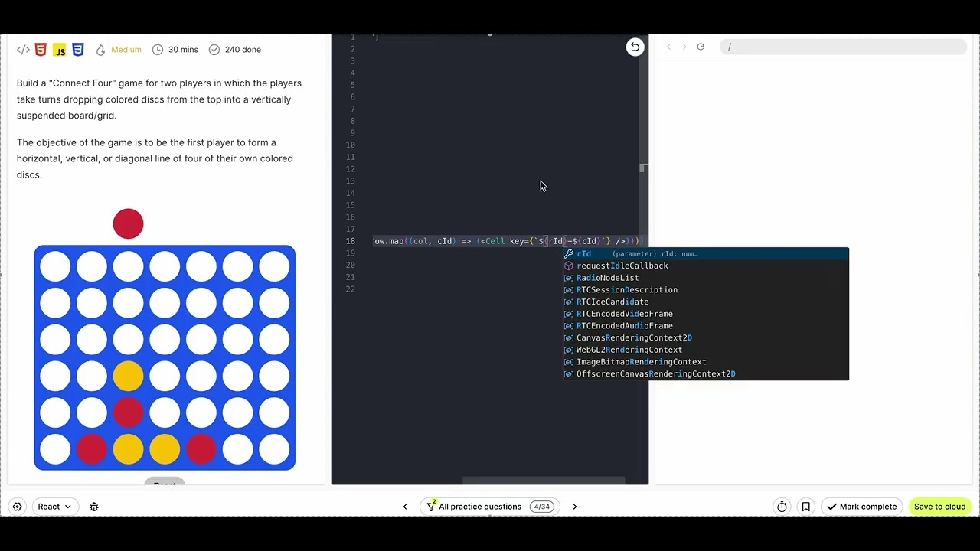
Task: Select RTCEncodedVideoFrame suggestion
Action: (706, 314)
